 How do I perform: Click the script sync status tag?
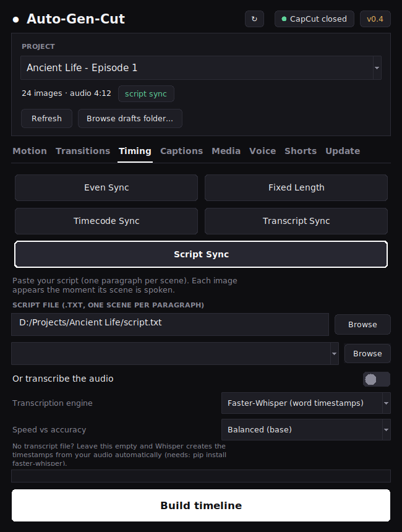coord(146,93)
